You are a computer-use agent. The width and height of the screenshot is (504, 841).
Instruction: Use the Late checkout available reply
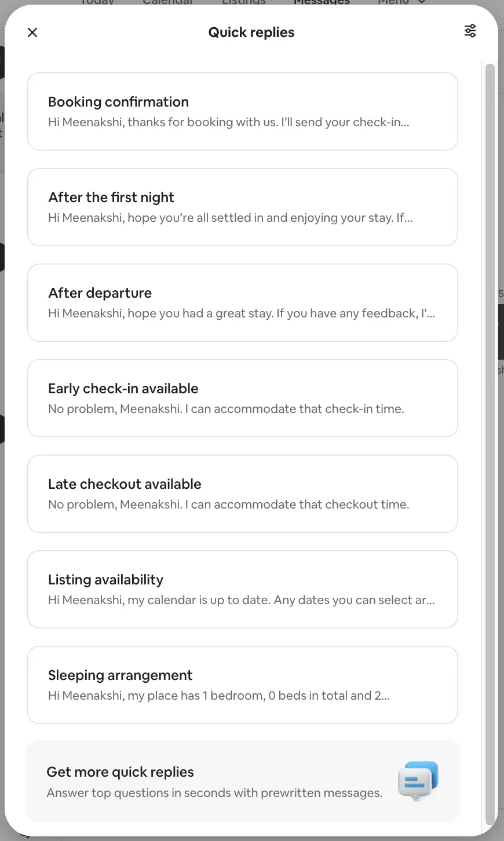pyautogui.click(x=242, y=493)
